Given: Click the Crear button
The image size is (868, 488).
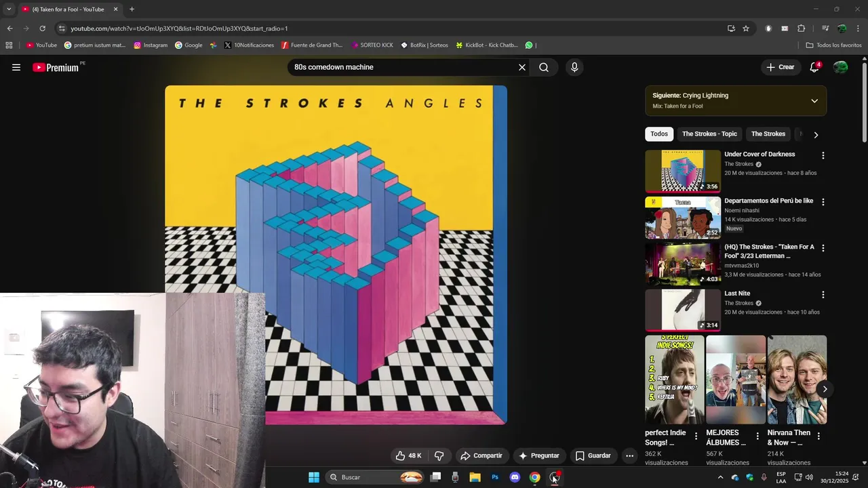Looking at the screenshot, I should point(781,67).
